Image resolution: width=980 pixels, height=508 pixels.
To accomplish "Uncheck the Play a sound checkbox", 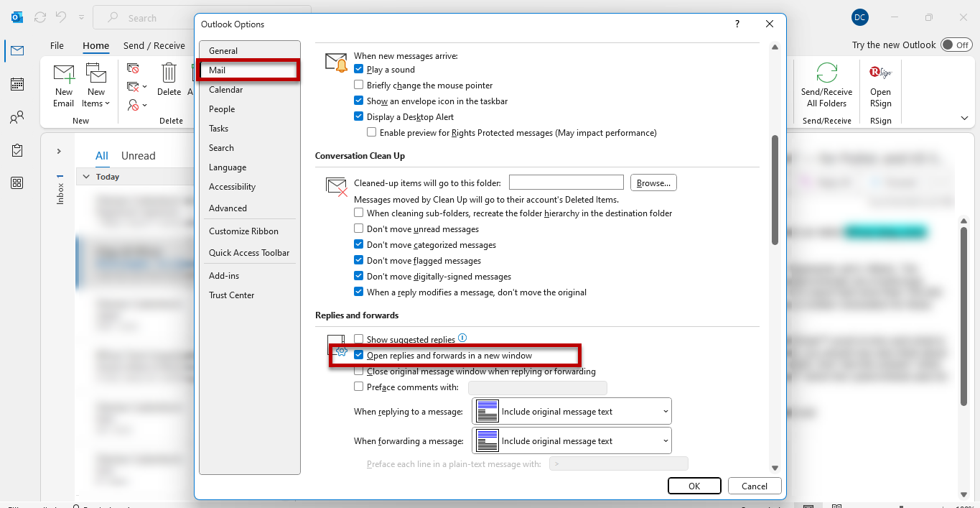I will tap(359, 70).
